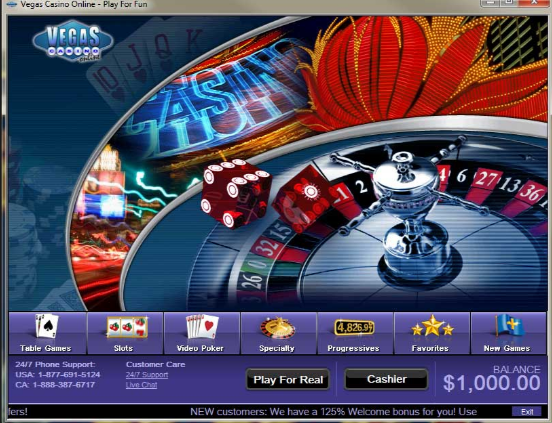Close the Vegas Casino Online window
This screenshot has height=423, width=552.
(x=534, y=3)
